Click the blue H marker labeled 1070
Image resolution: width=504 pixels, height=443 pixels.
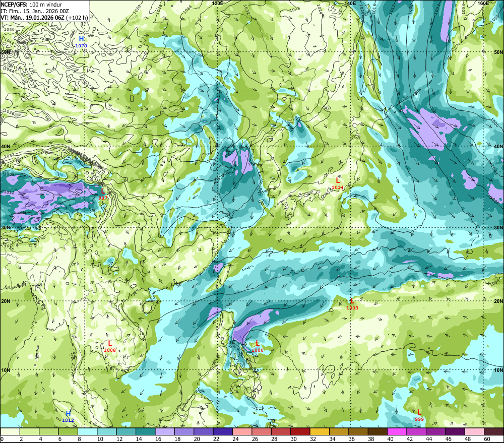[x=81, y=42]
